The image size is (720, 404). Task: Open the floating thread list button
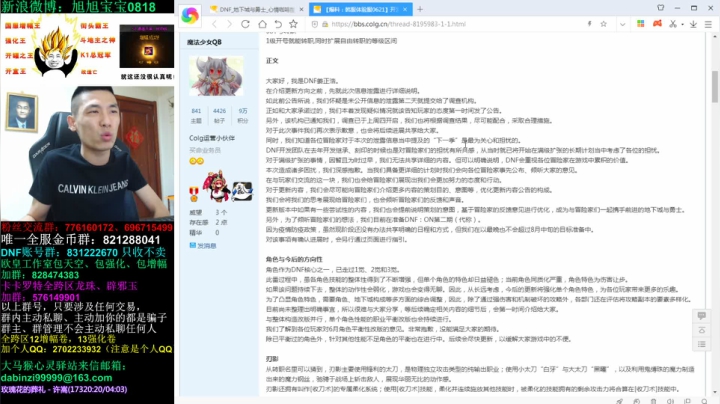702,344
